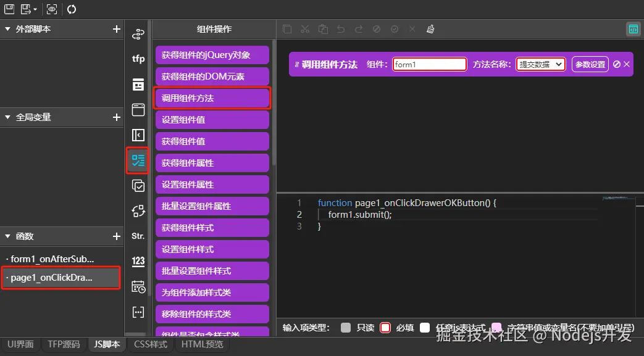
Task: Click the redo arrow icon
Action: (359, 29)
